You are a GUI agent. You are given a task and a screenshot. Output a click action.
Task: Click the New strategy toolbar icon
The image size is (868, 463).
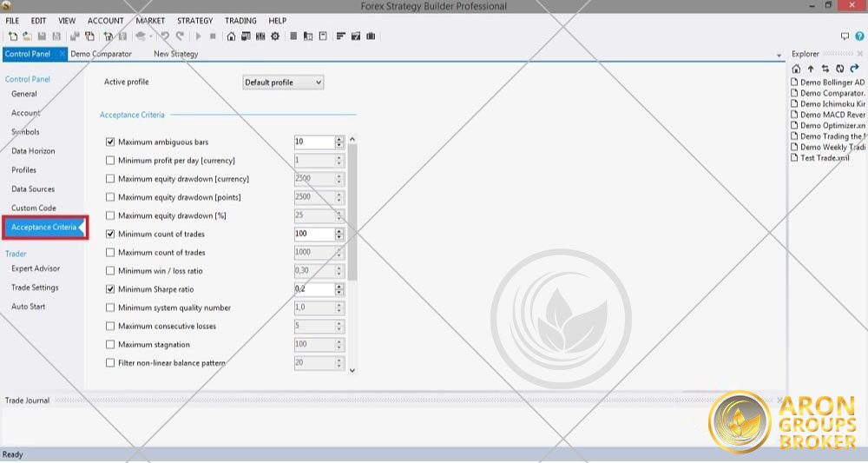coord(12,36)
